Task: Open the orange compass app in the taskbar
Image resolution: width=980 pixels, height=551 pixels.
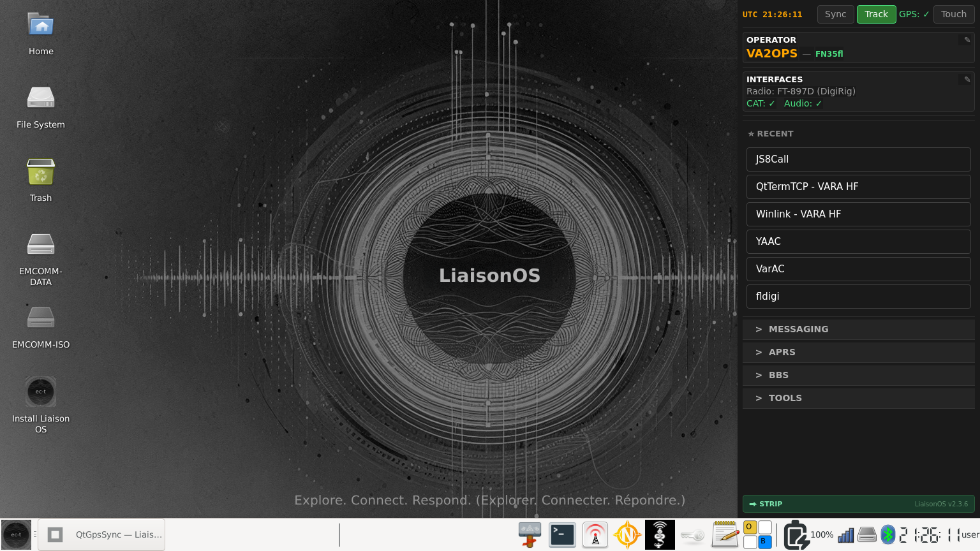Action: click(x=627, y=534)
